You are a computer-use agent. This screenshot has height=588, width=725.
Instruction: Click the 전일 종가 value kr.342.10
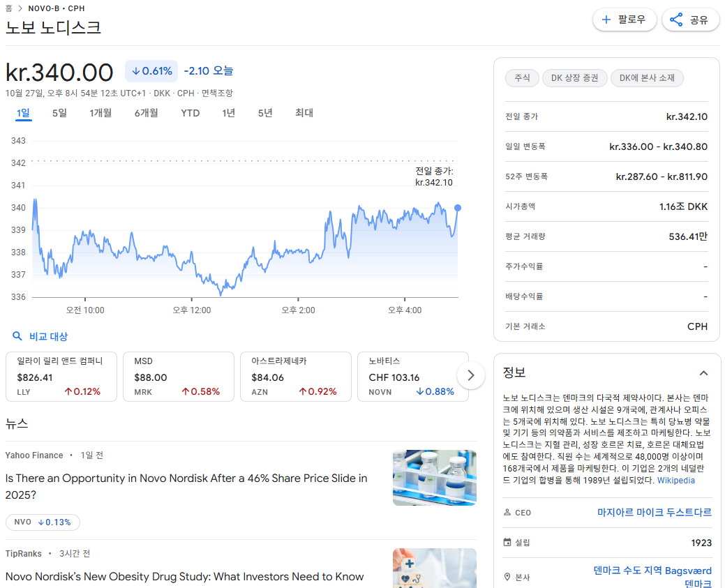click(687, 116)
